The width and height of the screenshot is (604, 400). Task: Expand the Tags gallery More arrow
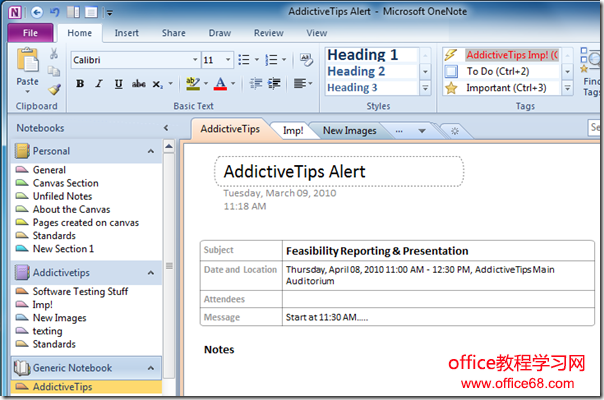(x=567, y=88)
